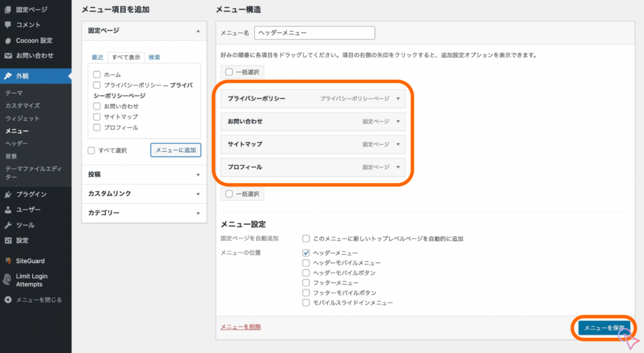Check the ホーム page checkbox
Image resolution: width=644 pixels, height=353 pixels.
click(x=97, y=74)
